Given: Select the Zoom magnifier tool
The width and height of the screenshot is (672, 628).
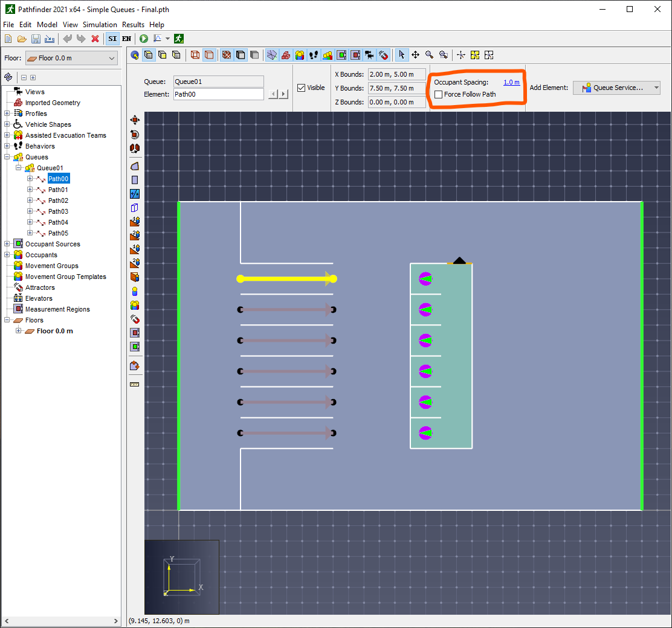Looking at the screenshot, I should (429, 55).
